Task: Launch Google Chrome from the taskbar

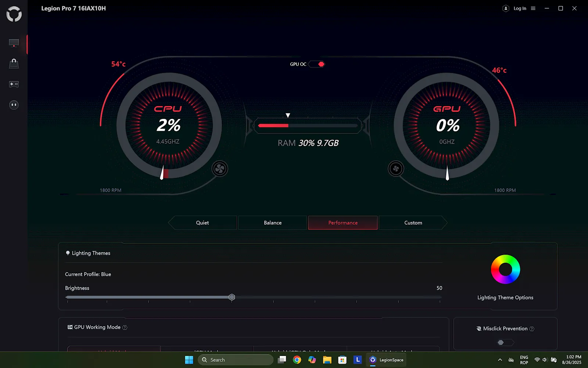Action: pyautogui.click(x=297, y=360)
